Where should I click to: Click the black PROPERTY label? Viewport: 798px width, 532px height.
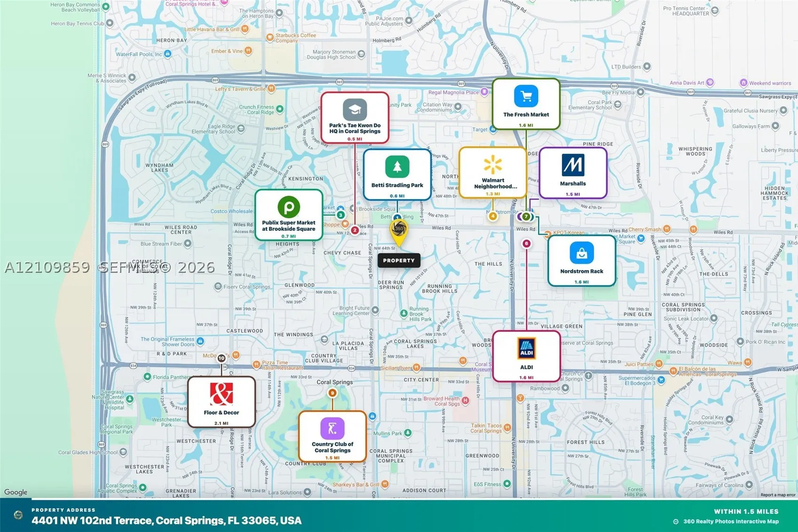[x=399, y=260]
